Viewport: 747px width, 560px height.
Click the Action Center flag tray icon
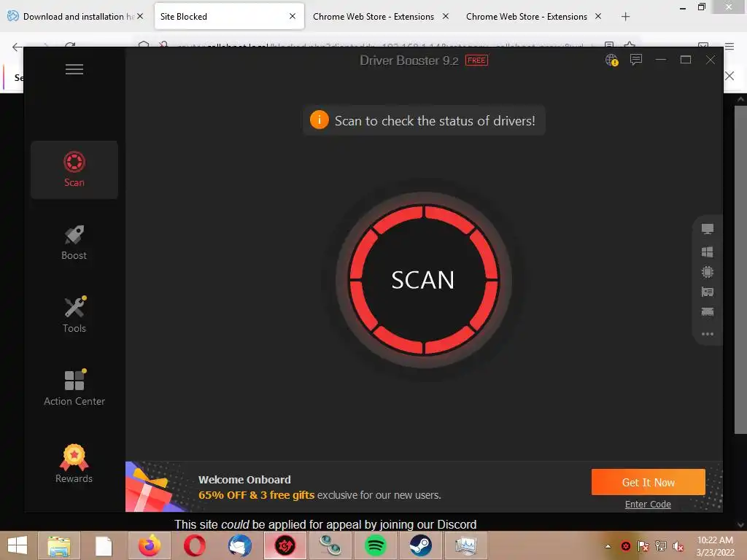pos(643,546)
